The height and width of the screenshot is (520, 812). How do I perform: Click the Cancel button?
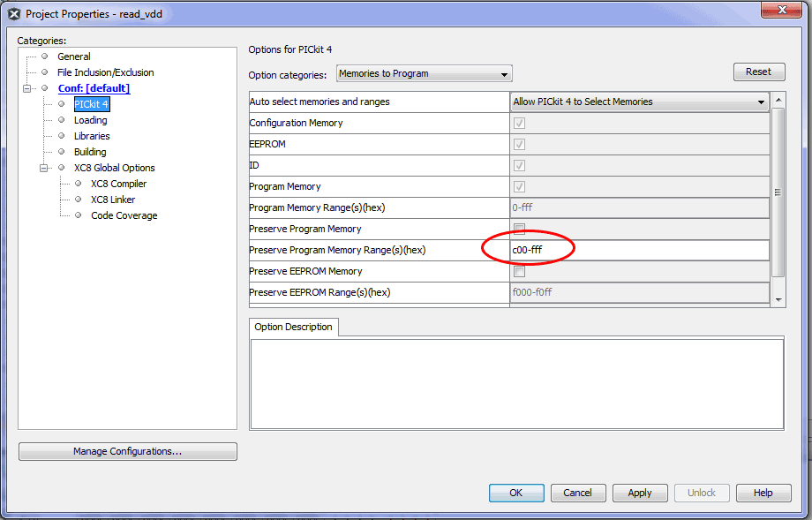tap(578, 493)
